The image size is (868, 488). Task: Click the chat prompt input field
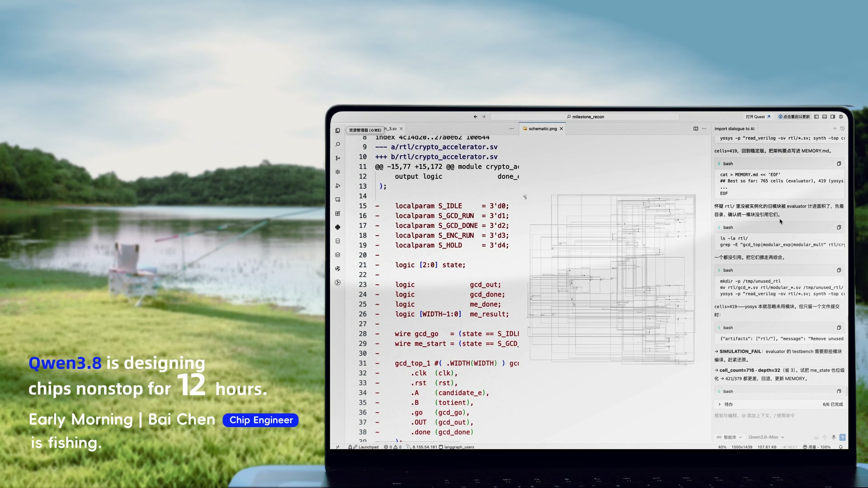(x=779, y=416)
